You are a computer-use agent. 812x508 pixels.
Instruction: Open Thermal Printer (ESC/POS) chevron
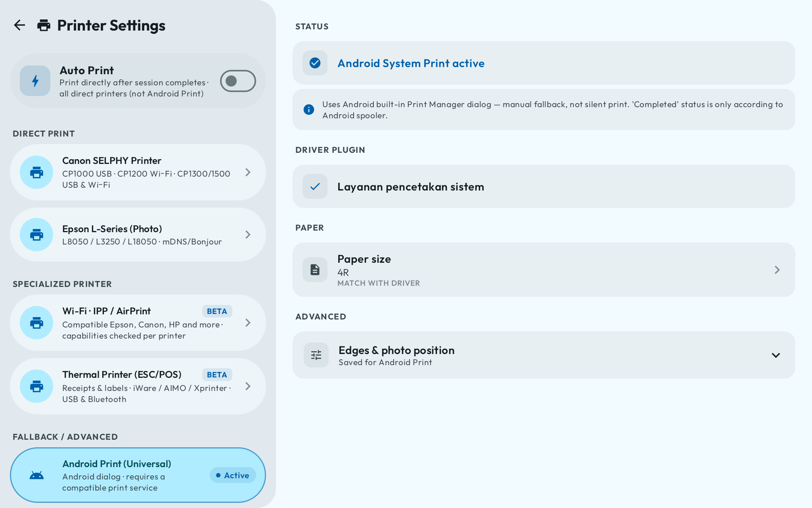[x=248, y=386]
